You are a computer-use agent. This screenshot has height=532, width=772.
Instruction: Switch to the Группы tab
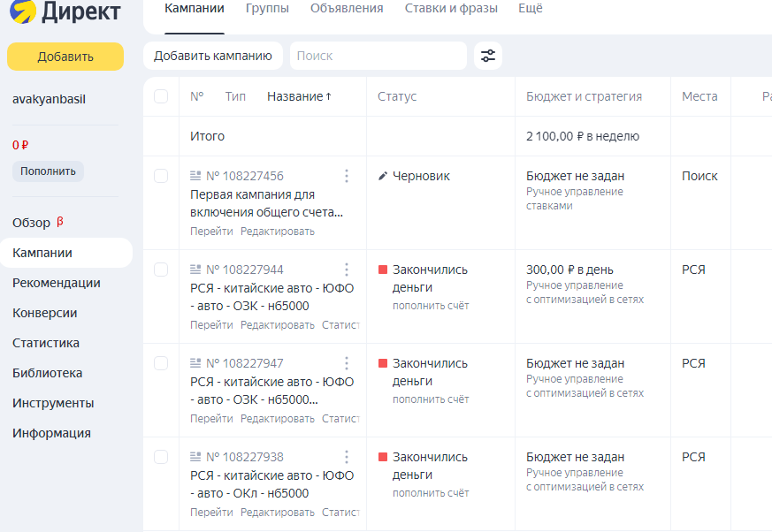(267, 8)
